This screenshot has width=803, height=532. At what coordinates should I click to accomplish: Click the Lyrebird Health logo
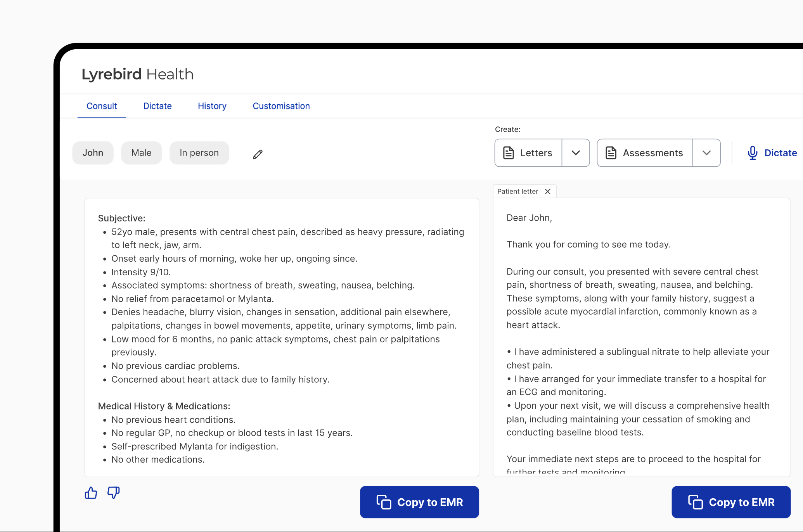pyautogui.click(x=137, y=74)
